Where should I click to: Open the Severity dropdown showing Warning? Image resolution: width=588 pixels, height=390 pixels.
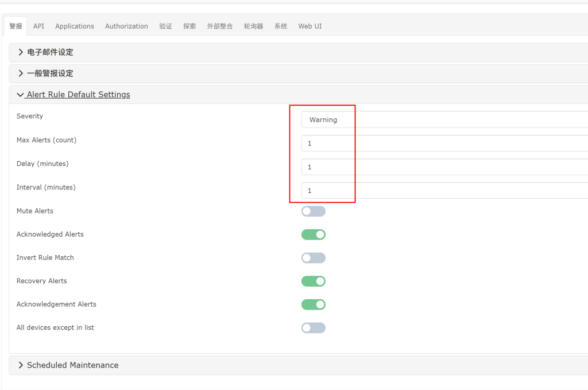click(442, 119)
